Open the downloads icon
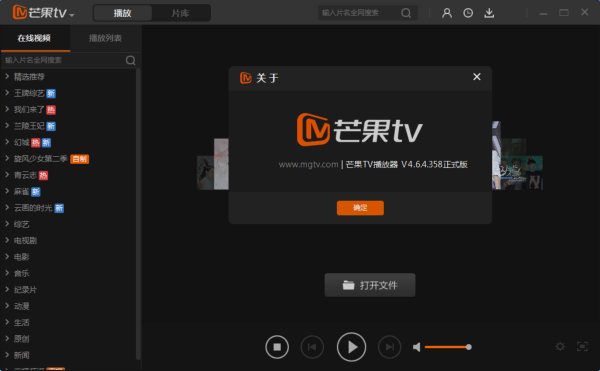This screenshot has width=600, height=371. coord(489,13)
